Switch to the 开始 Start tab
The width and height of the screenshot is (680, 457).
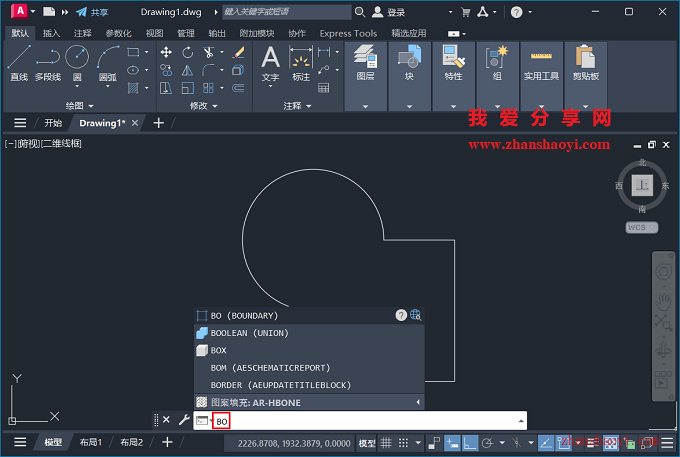[x=53, y=123]
